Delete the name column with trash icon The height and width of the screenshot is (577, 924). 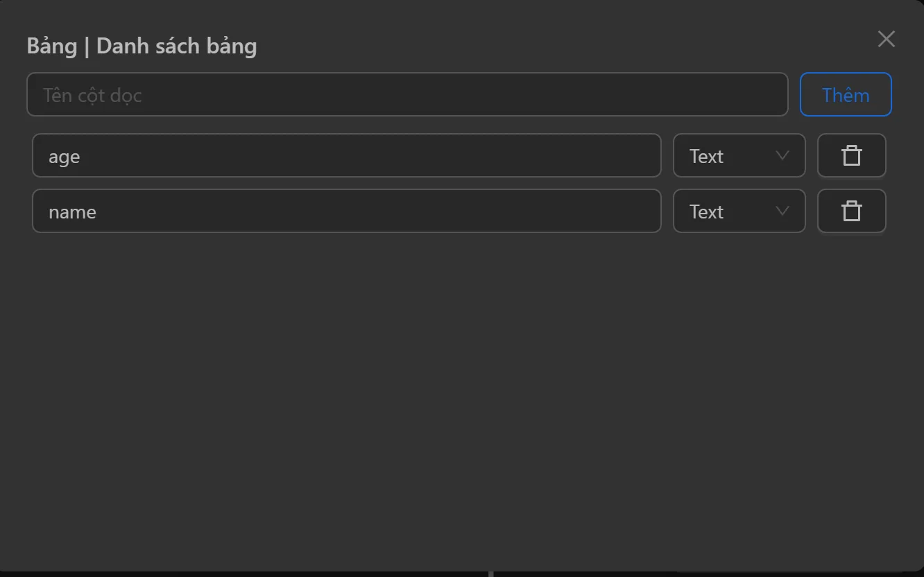(x=851, y=212)
